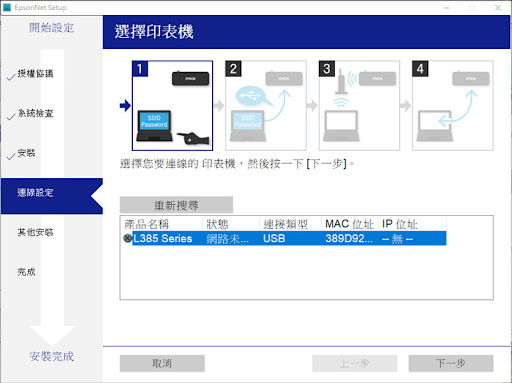Click the blue arrow before step 1
The width and height of the screenshot is (512, 383).
[x=125, y=106]
